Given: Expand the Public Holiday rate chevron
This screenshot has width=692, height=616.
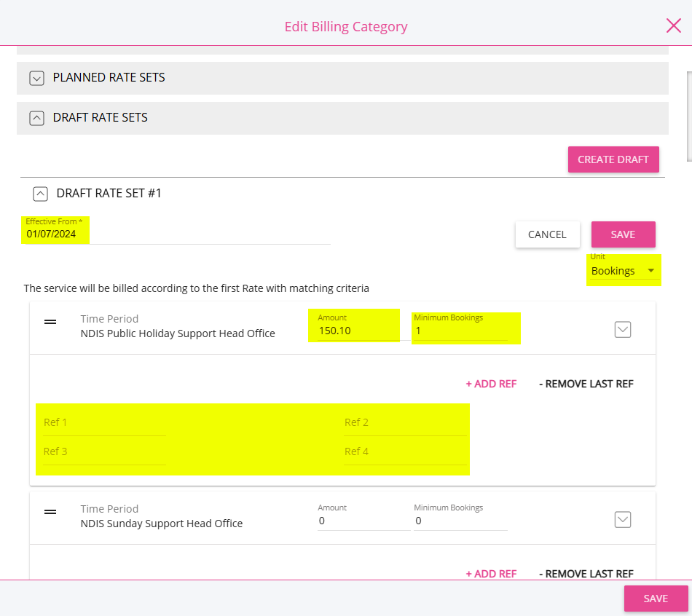Looking at the screenshot, I should tap(622, 330).
